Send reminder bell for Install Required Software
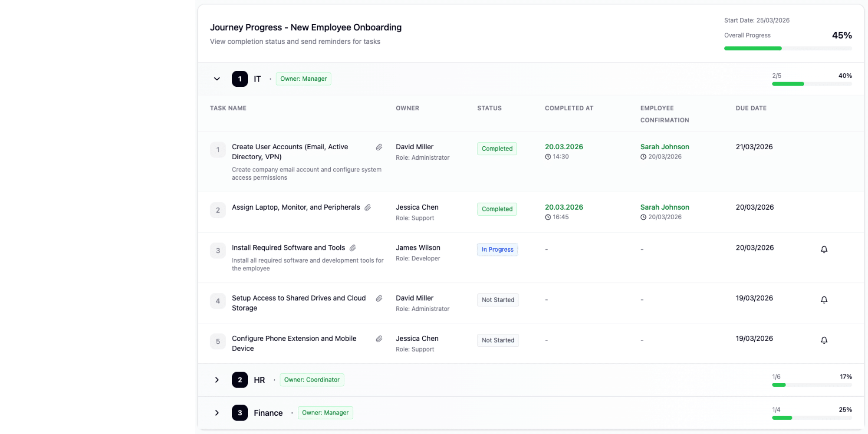The height and width of the screenshot is (434, 868). (x=824, y=250)
